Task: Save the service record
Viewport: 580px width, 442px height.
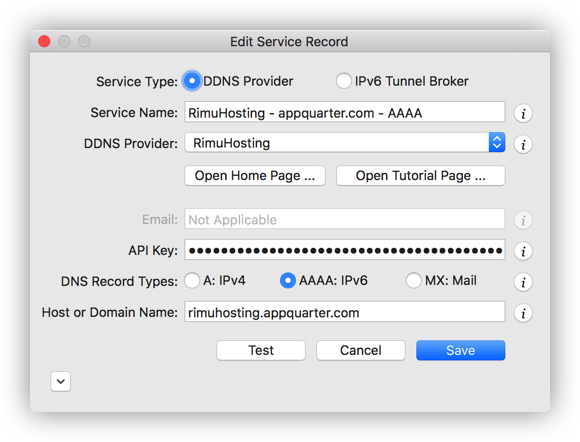Action: pyautogui.click(x=461, y=350)
